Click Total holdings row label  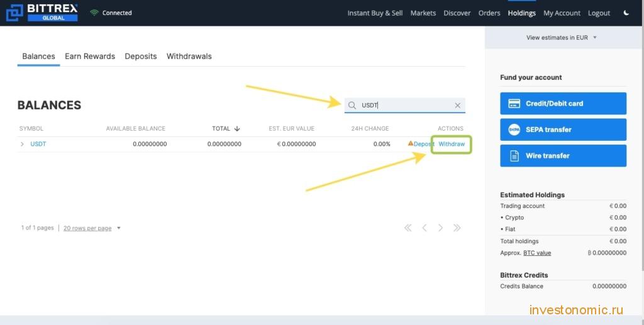coord(519,241)
